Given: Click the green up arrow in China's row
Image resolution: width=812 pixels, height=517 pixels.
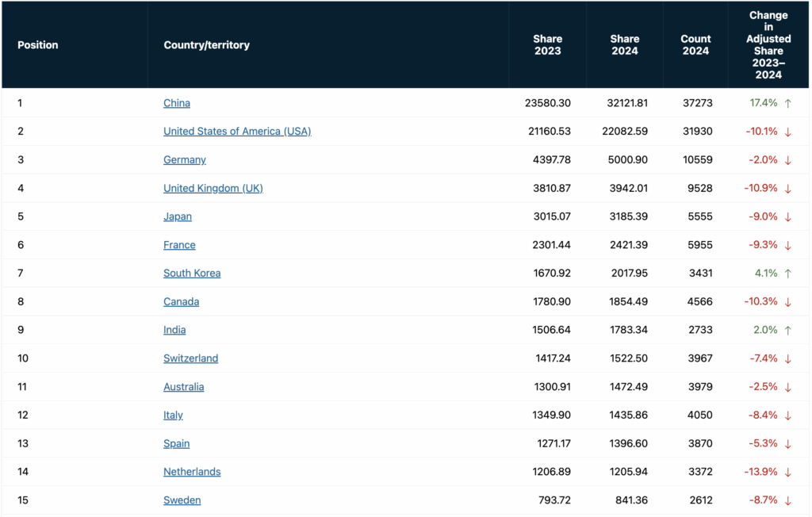Looking at the screenshot, I should 787,104.
